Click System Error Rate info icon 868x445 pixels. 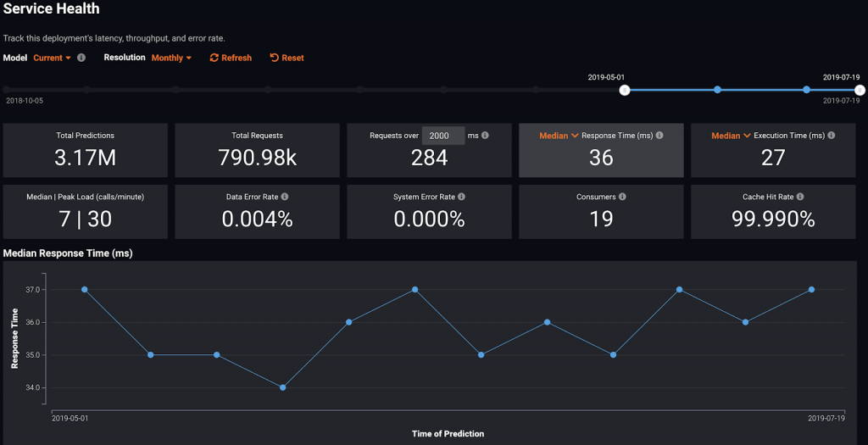(x=461, y=197)
